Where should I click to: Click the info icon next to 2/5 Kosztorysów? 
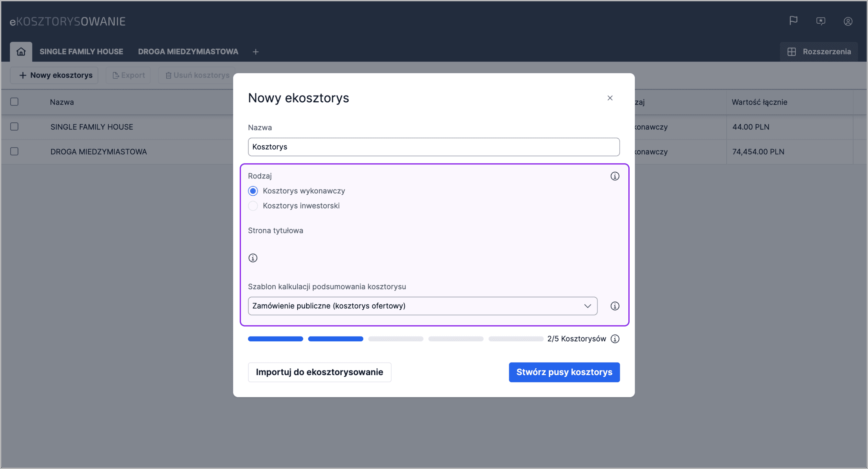615,338
